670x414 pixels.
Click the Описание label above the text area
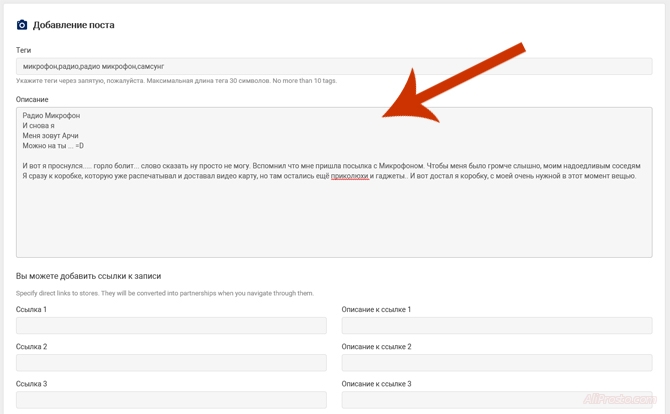click(32, 100)
